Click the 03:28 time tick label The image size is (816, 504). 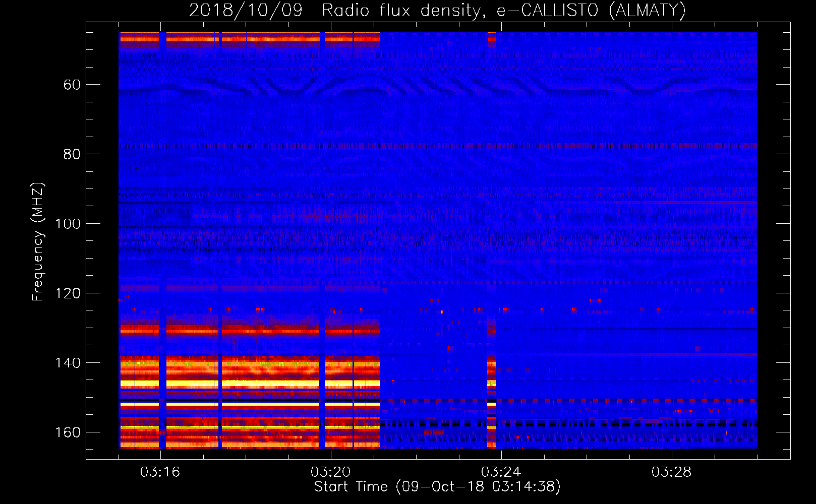672,472
